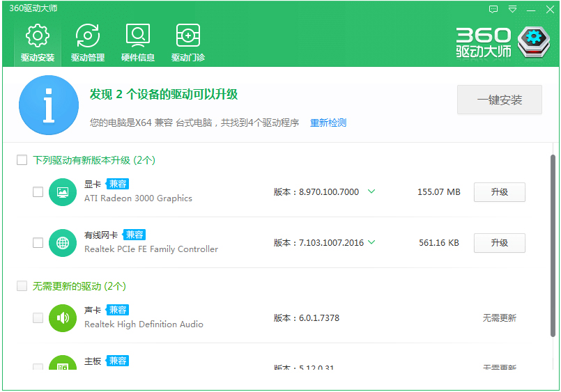Image resolution: width=561 pixels, height=392 pixels.
Task: Check the 无需更新的驱动 group checkbox
Action: point(22,286)
